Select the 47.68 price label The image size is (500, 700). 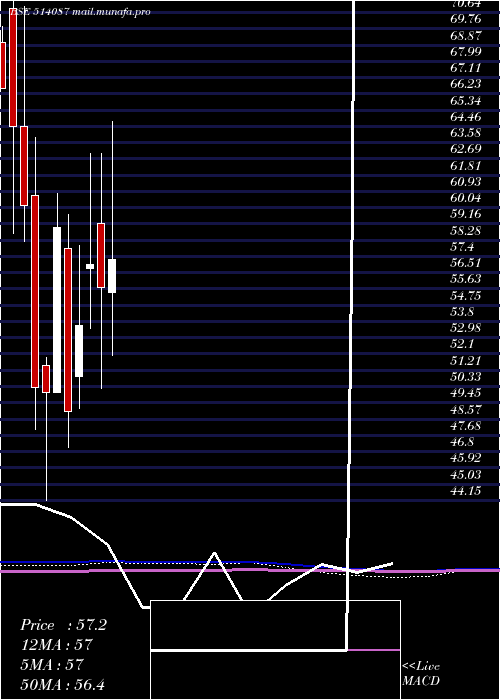click(466, 425)
